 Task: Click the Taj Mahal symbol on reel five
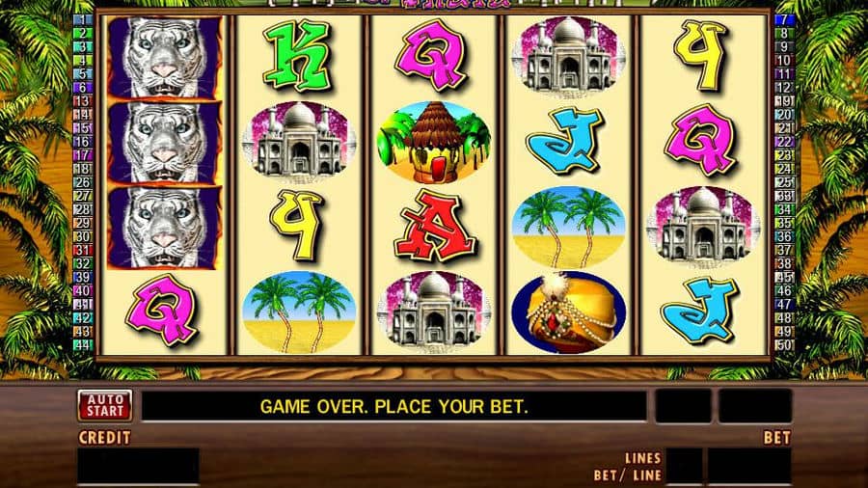(x=703, y=226)
